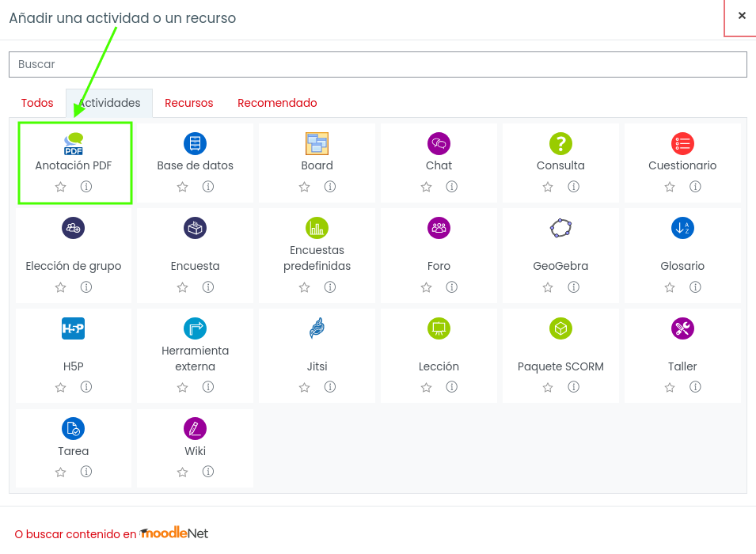Pick the Consulta question mark icon
The image size is (756, 554).
pos(560,144)
